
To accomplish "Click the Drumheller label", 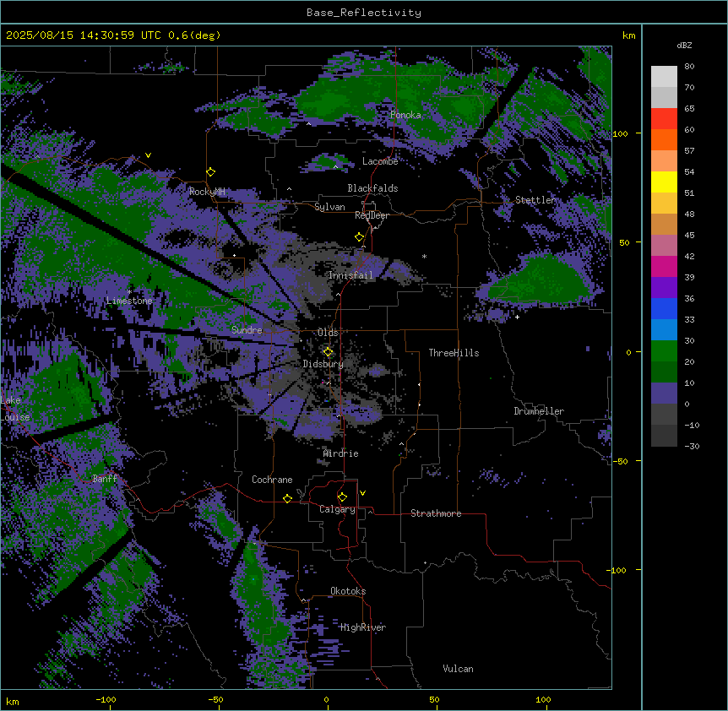I will [539, 411].
